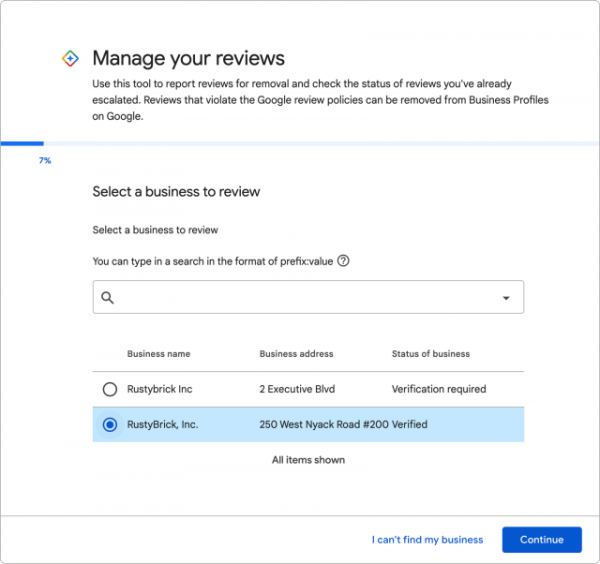Click the Continue button
Image resolution: width=600 pixels, height=564 pixels.
pos(542,540)
